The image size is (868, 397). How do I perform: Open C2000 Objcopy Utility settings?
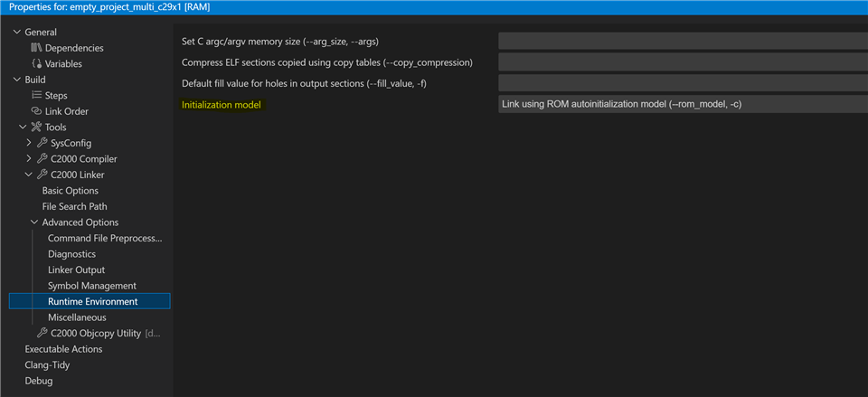pyautogui.click(x=95, y=334)
